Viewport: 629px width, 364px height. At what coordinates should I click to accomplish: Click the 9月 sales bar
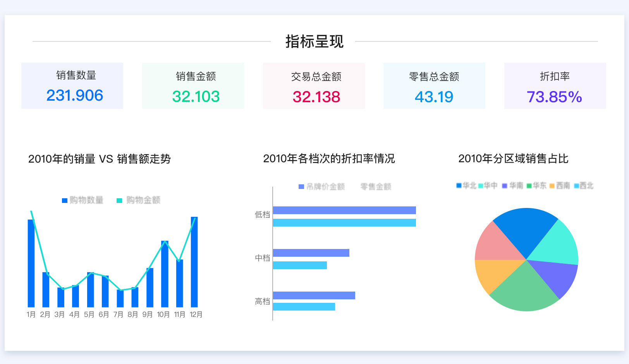click(x=150, y=288)
